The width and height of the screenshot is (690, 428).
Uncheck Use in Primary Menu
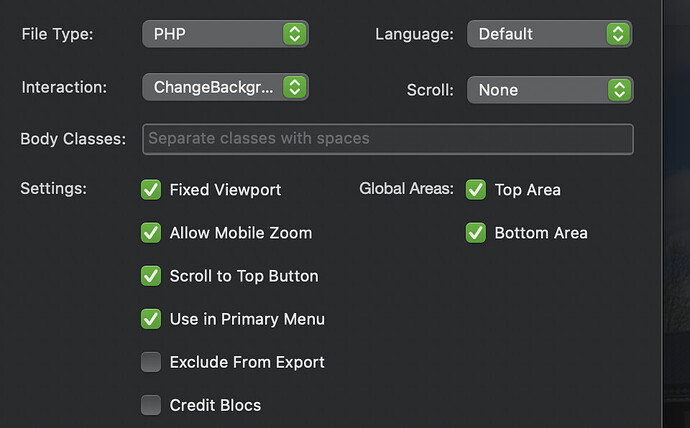coord(151,319)
